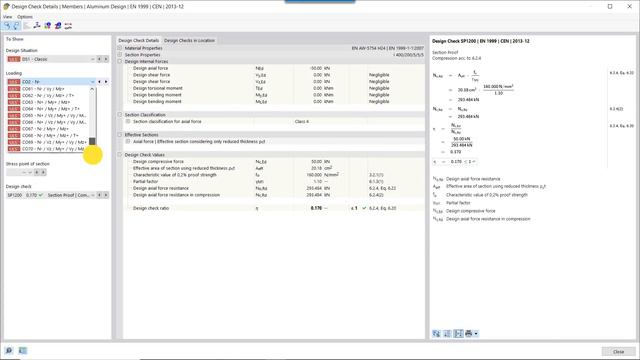640x360 pixels.
Task: Click the first toolbar icon under the View menu
Action: 7,26
